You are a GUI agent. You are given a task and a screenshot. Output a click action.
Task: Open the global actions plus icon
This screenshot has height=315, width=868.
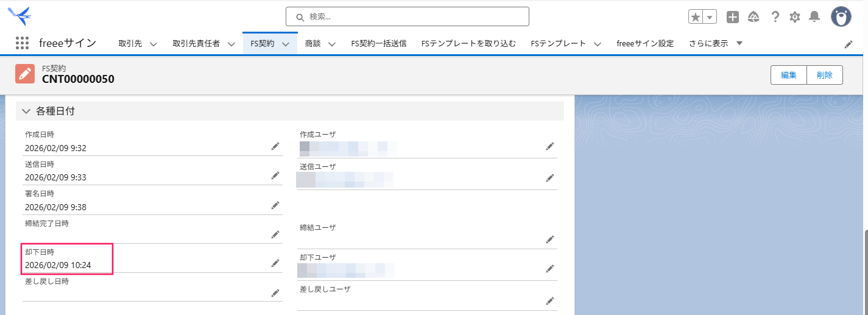pyautogui.click(x=733, y=17)
